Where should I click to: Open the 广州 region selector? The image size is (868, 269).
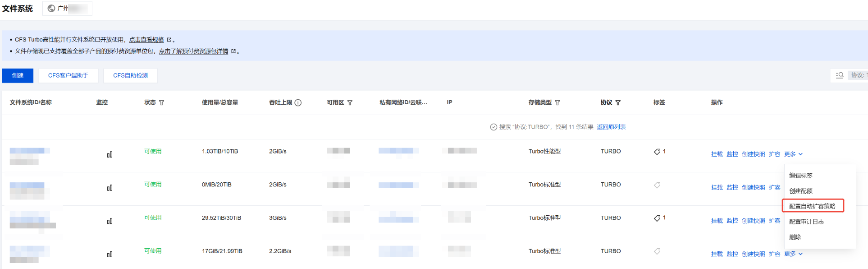67,9
